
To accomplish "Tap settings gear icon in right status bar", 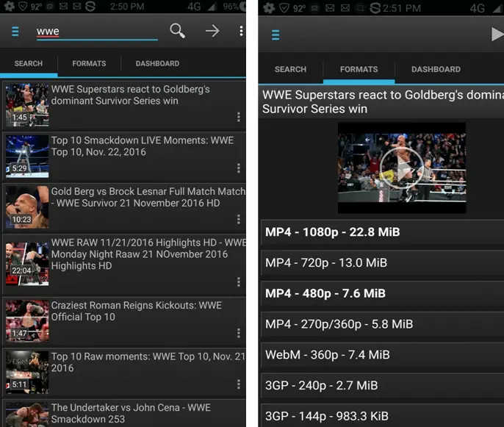I will coord(269,8).
